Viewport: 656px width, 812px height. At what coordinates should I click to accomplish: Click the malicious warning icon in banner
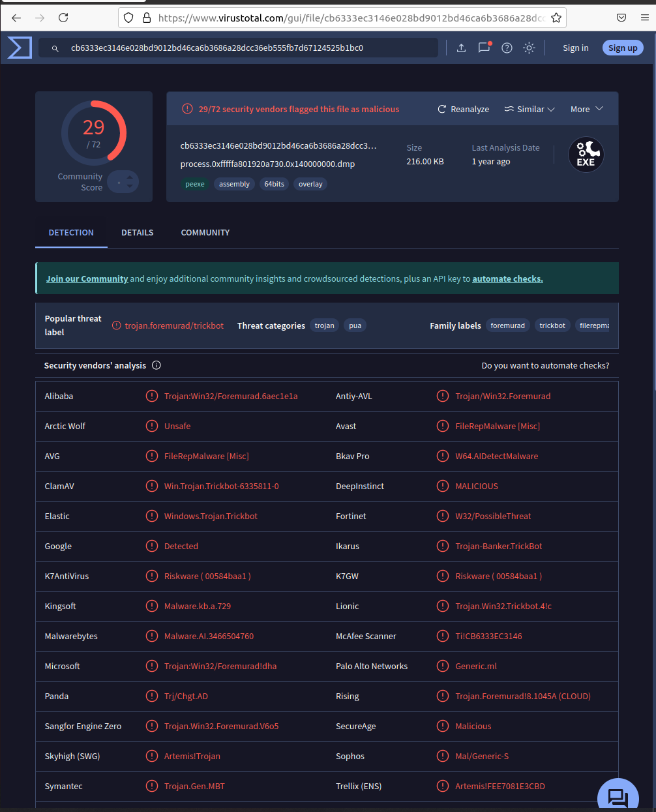[187, 109]
